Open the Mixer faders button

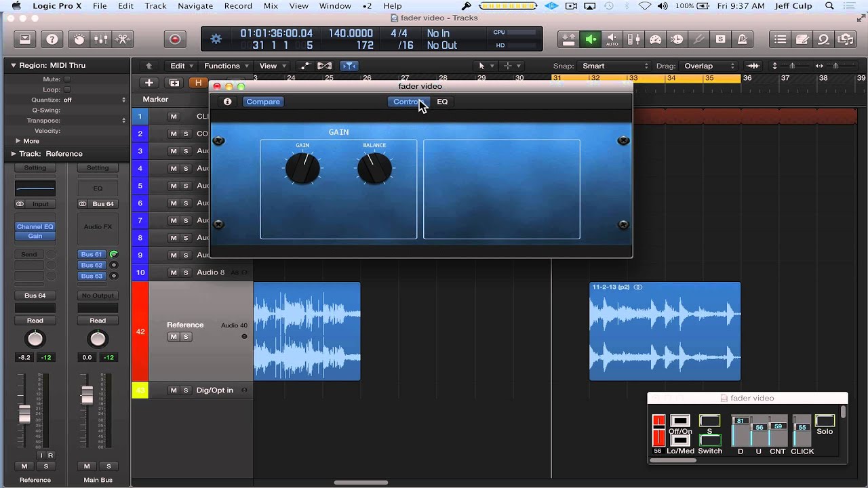pos(101,39)
